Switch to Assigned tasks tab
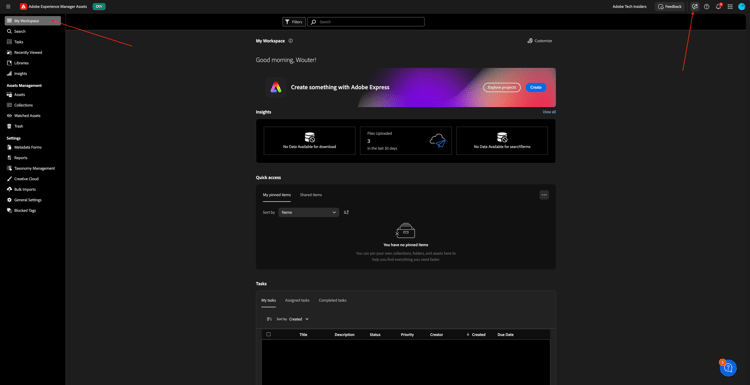 click(297, 300)
